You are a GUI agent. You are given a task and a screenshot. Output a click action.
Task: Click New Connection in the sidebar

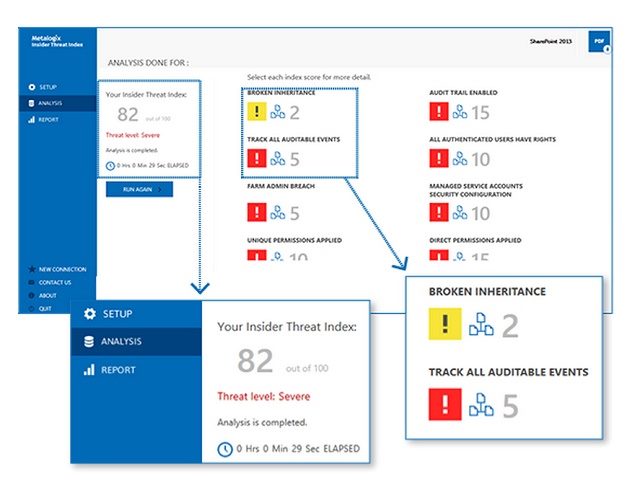[57, 269]
